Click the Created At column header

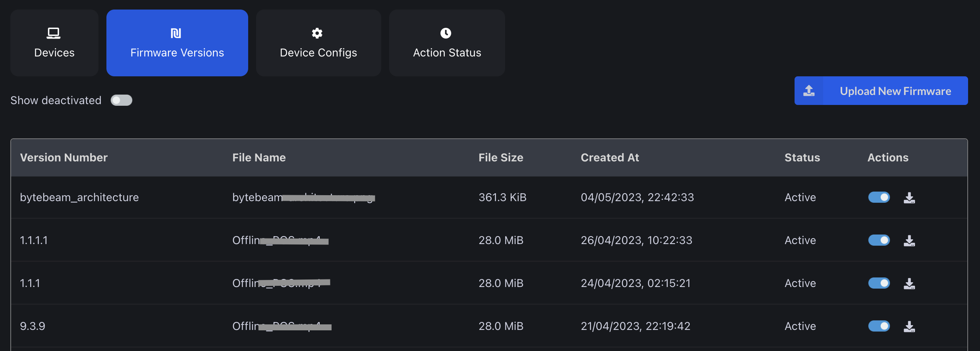[610, 157]
